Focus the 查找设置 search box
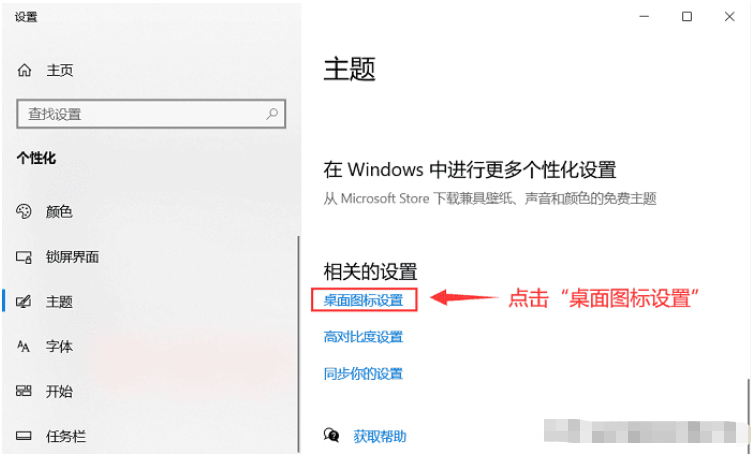 pyautogui.click(x=151, y=114)
